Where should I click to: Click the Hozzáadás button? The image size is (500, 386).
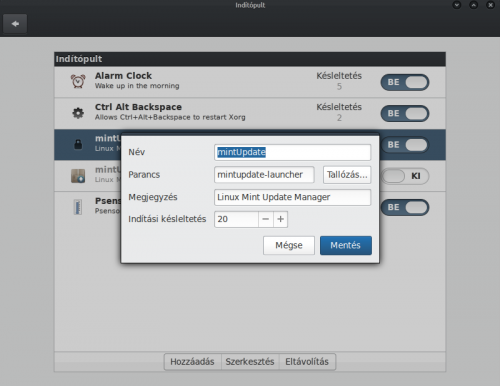click(x=192, y=362)
